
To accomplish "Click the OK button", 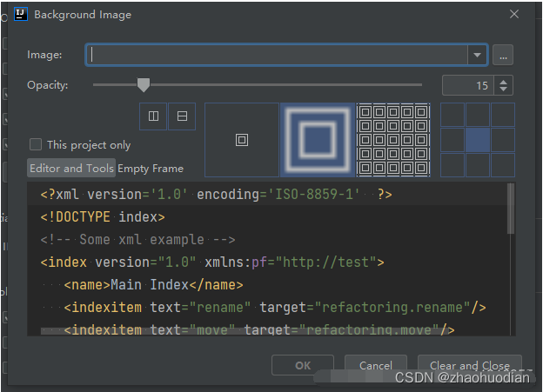I will click(303, 365).
